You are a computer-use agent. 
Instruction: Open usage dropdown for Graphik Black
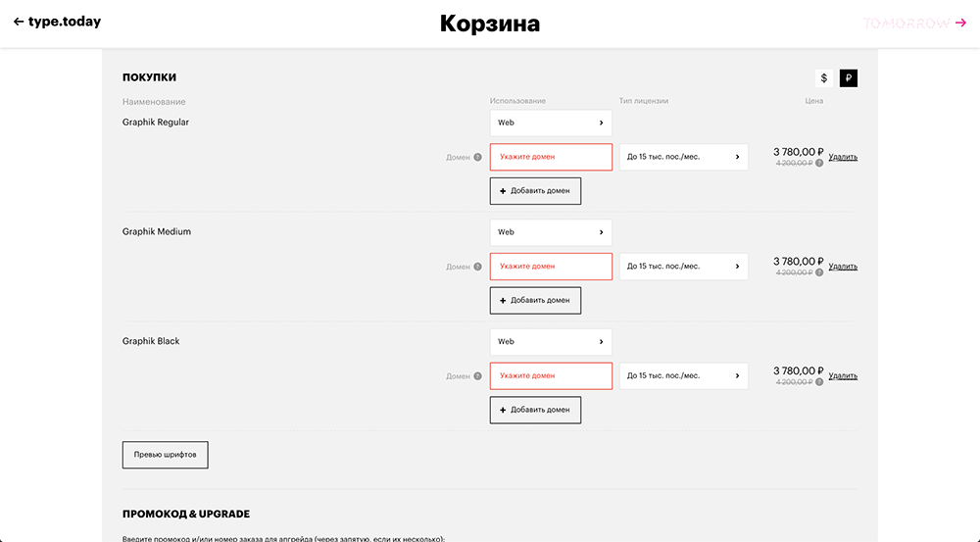click(551, 342)
